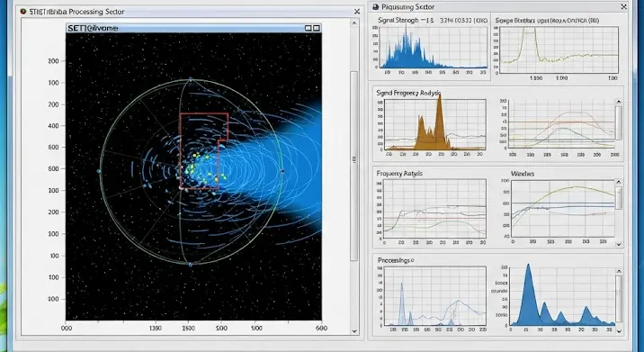Click the up arrow of left panel scrollbar
The height and width of the screenshot is (352, 644).
click(x=354, y=23)
